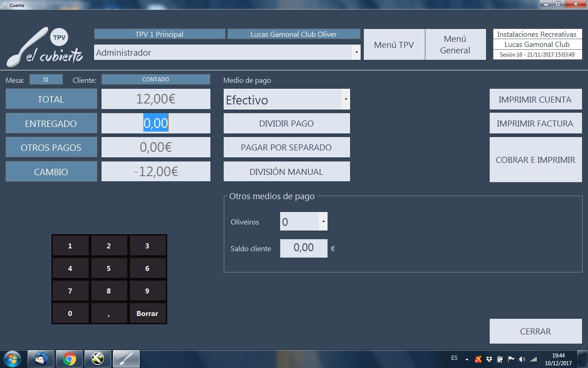Click the Entregado amount input field

click(156, 123)
